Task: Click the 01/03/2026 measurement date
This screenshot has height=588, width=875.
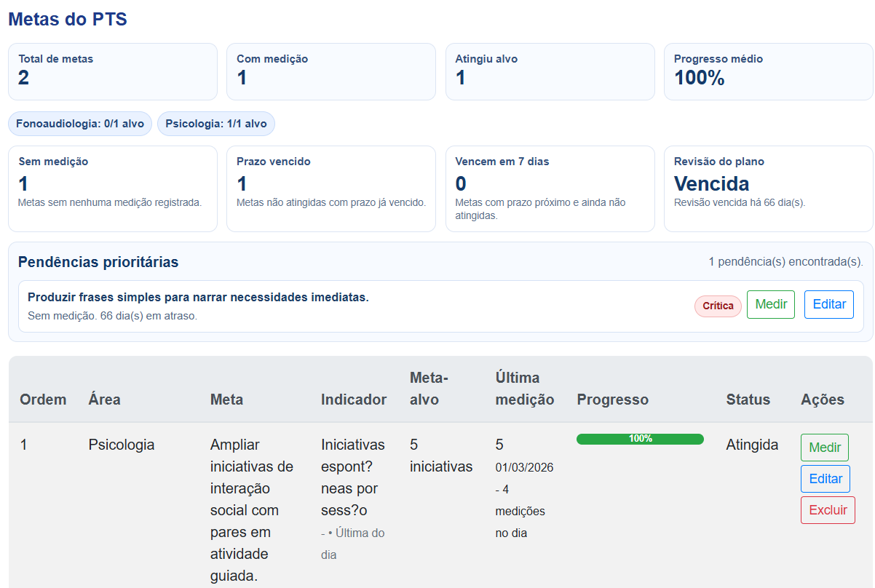Action: [525, 467]
